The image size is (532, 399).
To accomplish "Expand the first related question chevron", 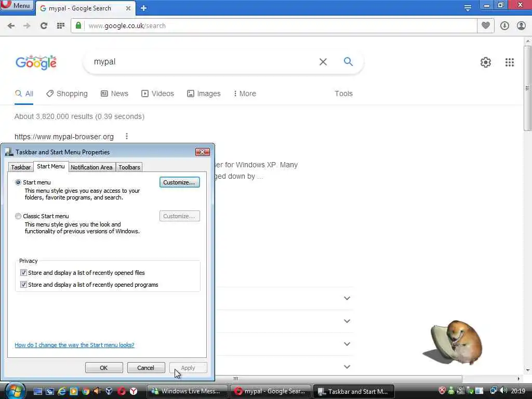I will [x=347, y=298].
